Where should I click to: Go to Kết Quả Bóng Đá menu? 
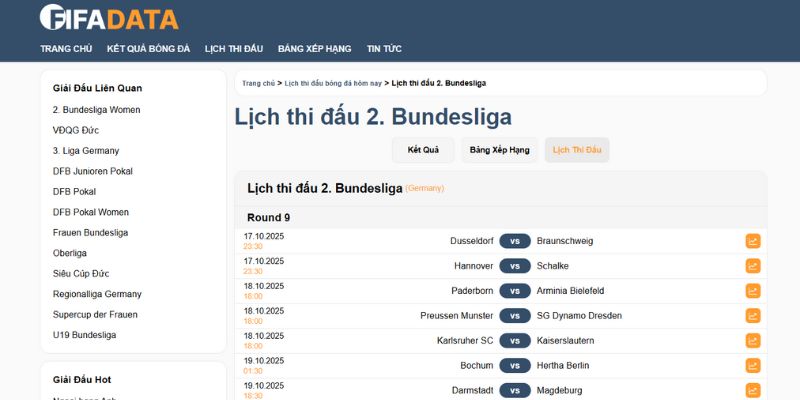click(x=148, y=49)
